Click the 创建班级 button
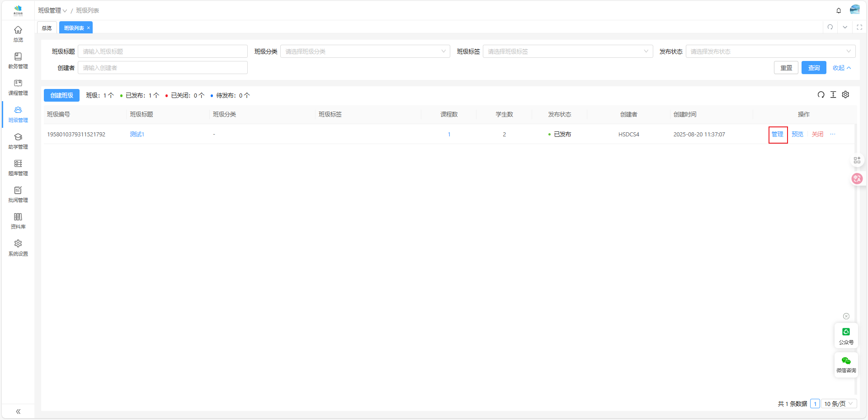Image resolution: width=868 pixels, height=420 pixels. click(61, 95)
